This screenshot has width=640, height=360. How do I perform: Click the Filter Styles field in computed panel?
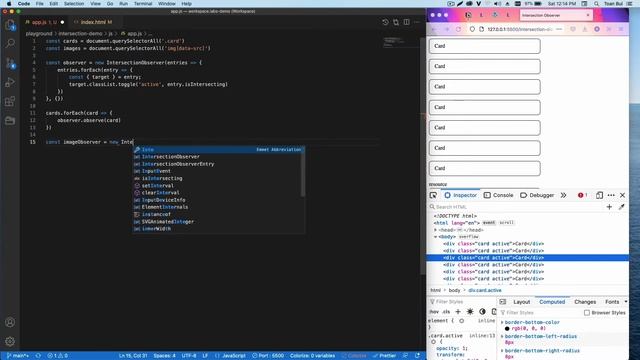point(540,313)
